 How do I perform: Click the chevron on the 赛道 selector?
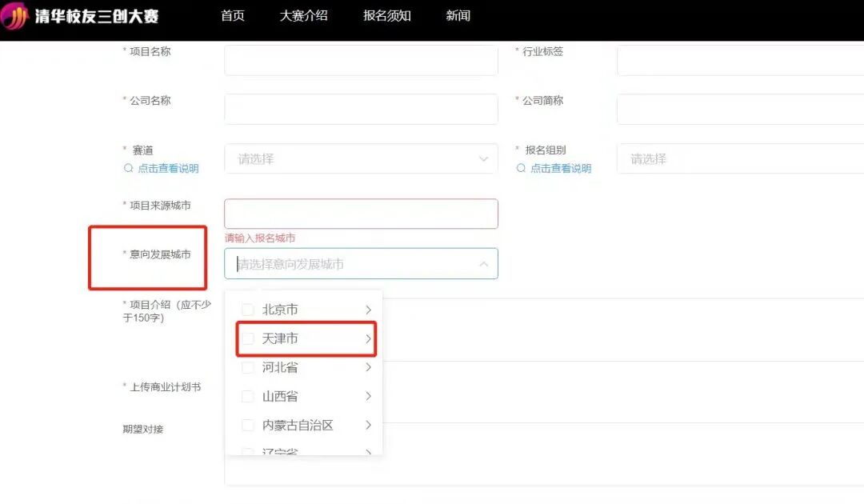(483, 158)
